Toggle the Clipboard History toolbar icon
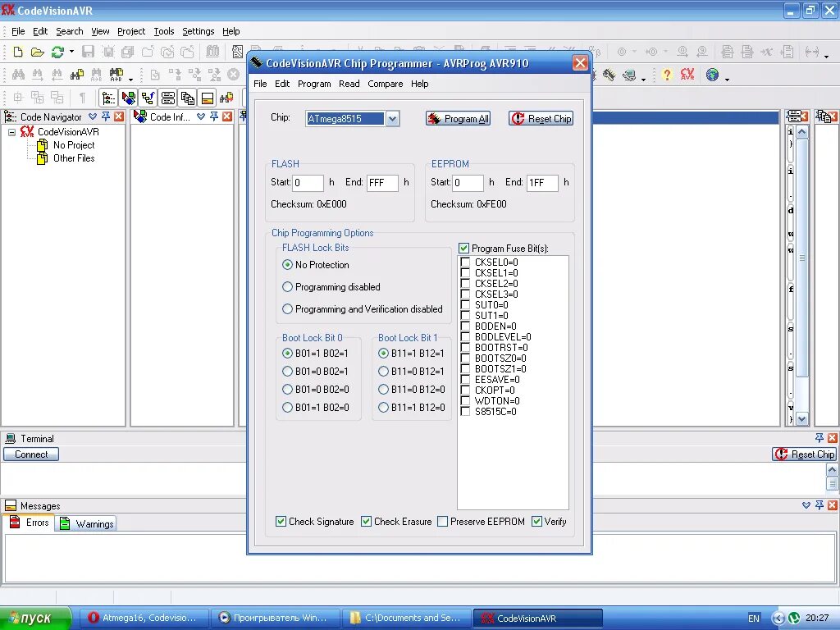Image resolution: width=840 pixels, height=630 pixels. pos(188,98)
